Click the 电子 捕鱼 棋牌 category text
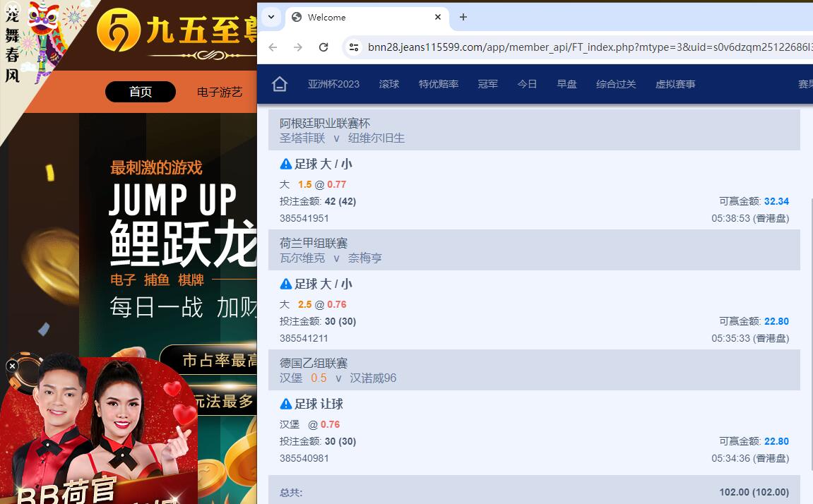This screenshot has width=813, height=504. pos(157,280)
